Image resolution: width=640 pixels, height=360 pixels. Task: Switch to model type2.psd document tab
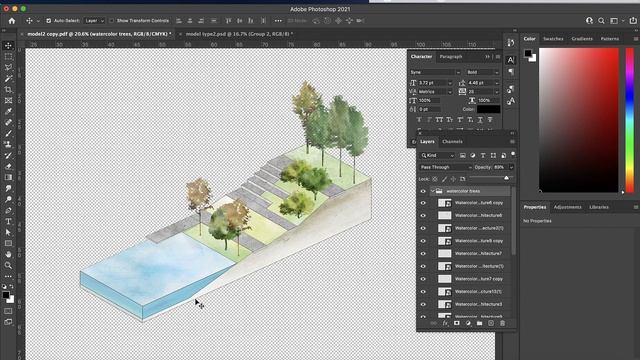click(239, 34)
